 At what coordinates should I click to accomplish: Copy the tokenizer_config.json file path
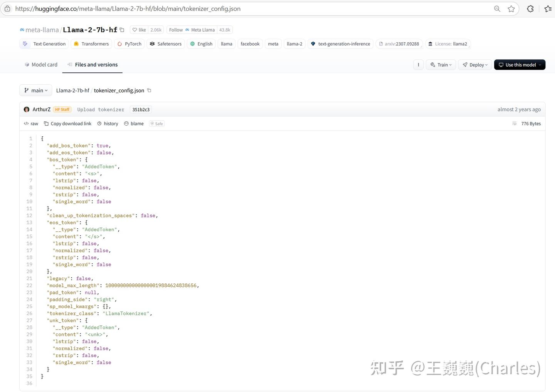pyautogui.click(x=149, y=90)
